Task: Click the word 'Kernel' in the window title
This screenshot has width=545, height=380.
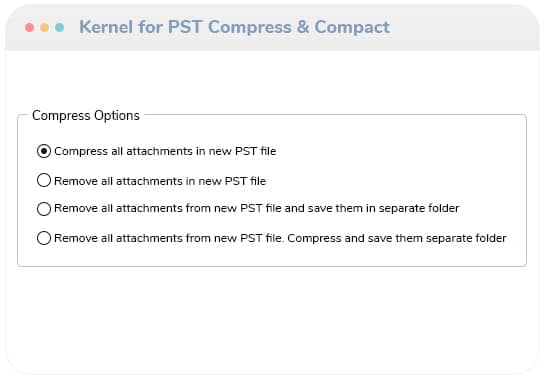Action: (x=106, y=27)
